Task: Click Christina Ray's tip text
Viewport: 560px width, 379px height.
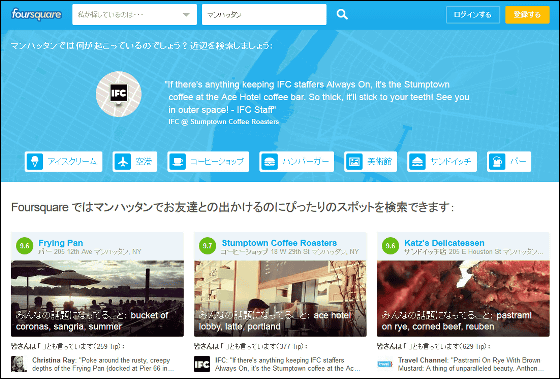Action: 103,364
